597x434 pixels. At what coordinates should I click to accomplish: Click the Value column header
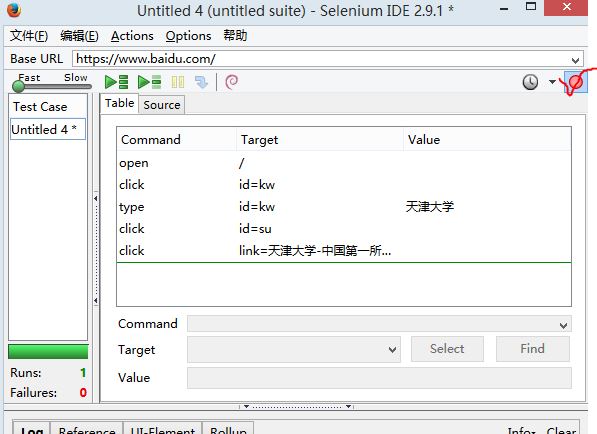487,140
